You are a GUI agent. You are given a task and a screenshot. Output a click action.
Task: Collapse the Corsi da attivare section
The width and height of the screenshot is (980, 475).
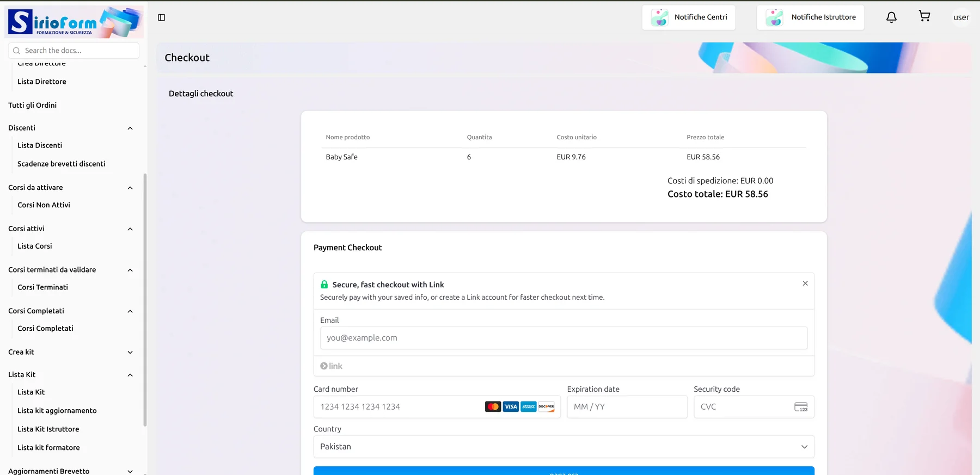(x=130, y=188)
